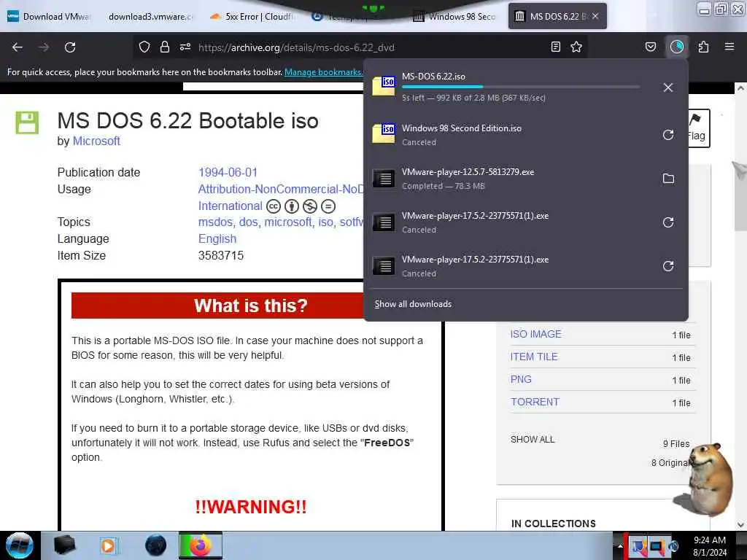
Task: Click SHOW ALL files link
Action: tap(533, 440)
